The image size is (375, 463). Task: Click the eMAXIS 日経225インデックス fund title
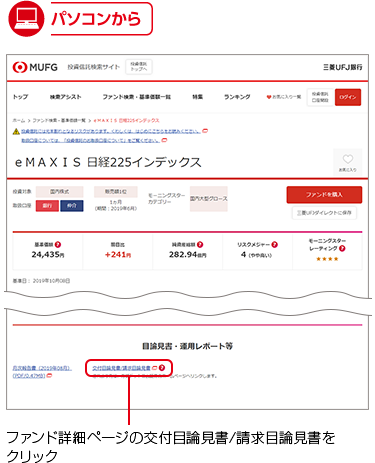tap(108, 162)
